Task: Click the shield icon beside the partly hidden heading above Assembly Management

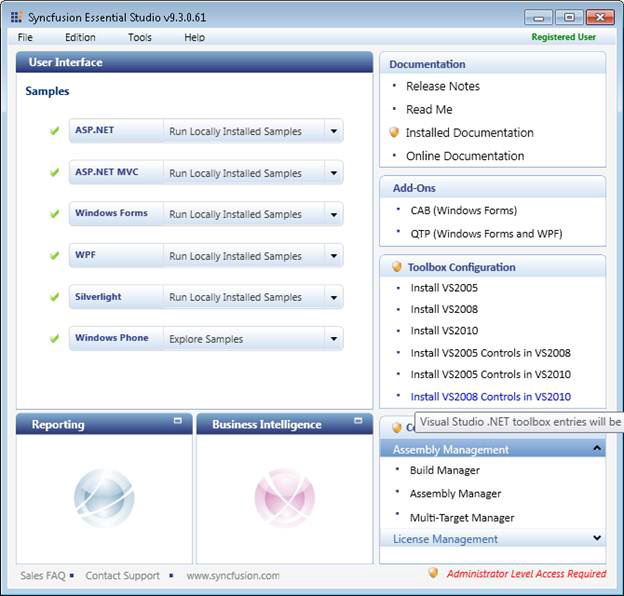Action: [x=397, y=428]
